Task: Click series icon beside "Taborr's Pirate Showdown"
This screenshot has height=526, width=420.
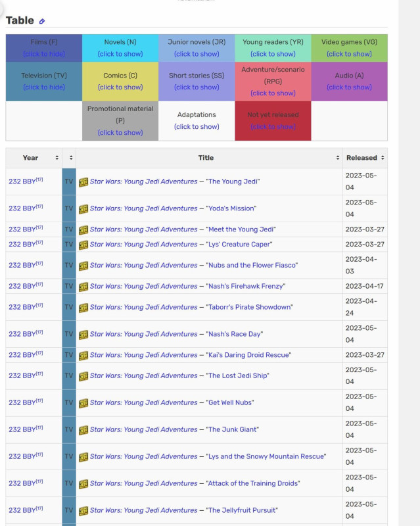Action: coord(83,308)
